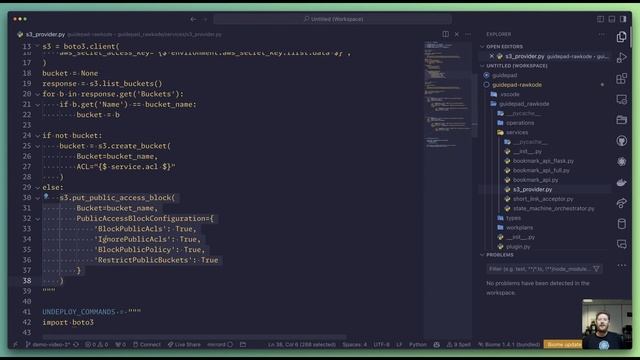Viewport: 640px width, 360px height.
Task: Open the Docker whale view
Action: click(x=621, y=182)
